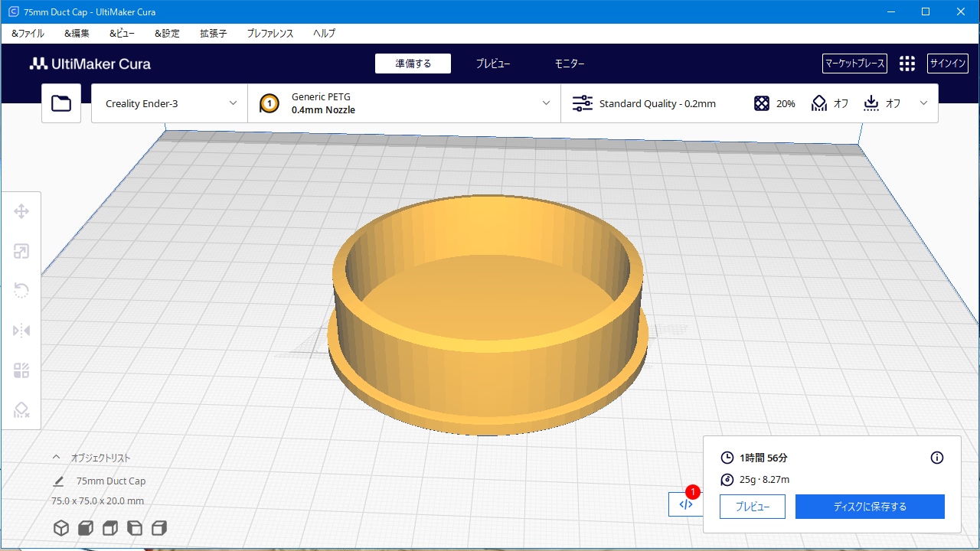Image resolution: width=980 pixels, height=551 pixels.
Task: Open the application switcher grid icon
Action: pyautogui.click(x=906, y=64)
